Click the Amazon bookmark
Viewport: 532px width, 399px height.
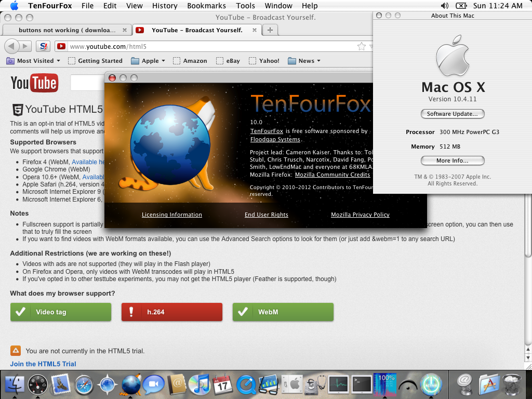coord(190,61)
